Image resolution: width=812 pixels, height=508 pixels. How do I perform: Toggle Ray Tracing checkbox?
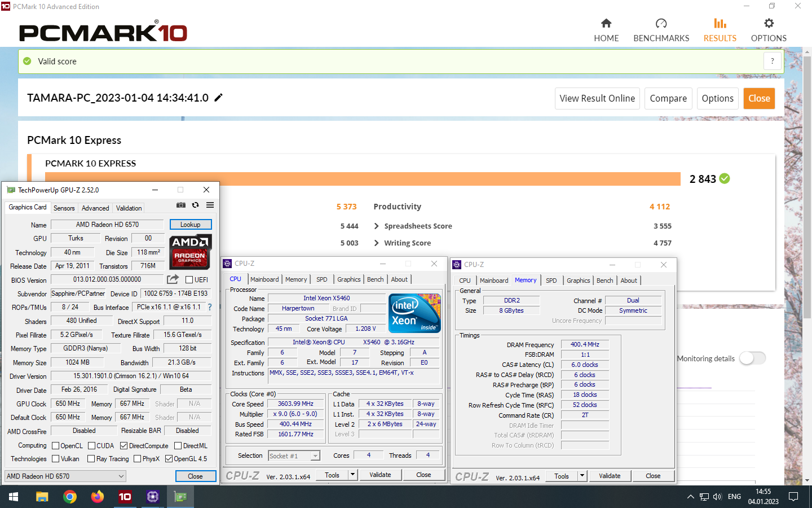pyautogui.click(x=91, y=458)
